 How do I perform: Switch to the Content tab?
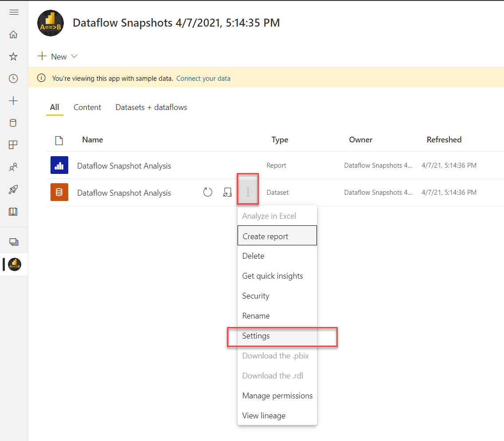point(87,107)
